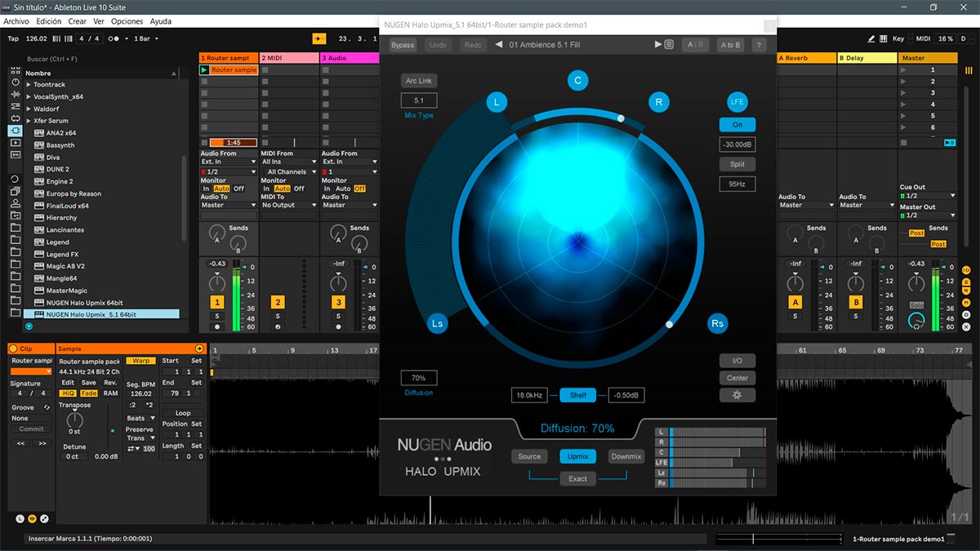Screen dimensions: 980x551
Task: Open the quantization 1 Bar dropdown
Action: pos(148,38)
